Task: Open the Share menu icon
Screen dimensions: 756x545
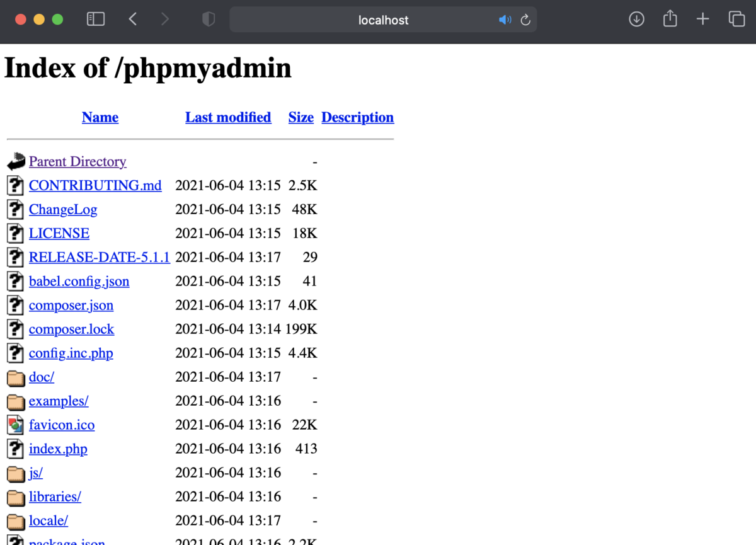Action: click(670, 19)
